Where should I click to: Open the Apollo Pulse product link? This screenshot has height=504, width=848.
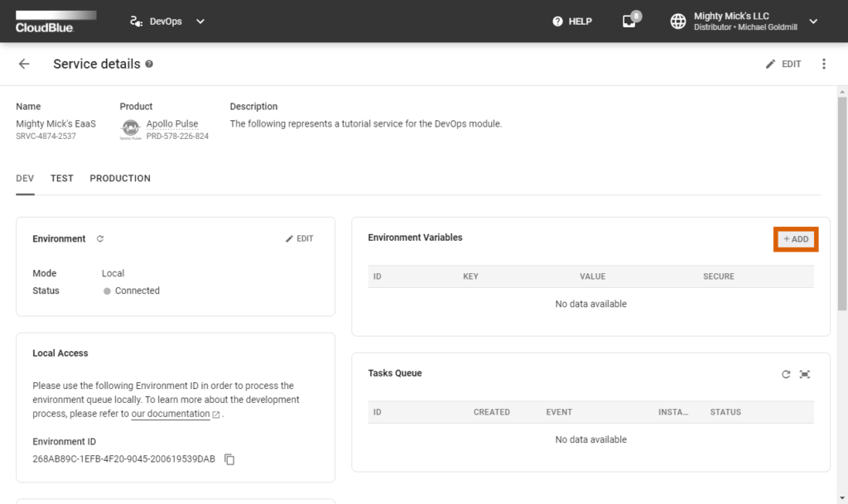[172, 123]
